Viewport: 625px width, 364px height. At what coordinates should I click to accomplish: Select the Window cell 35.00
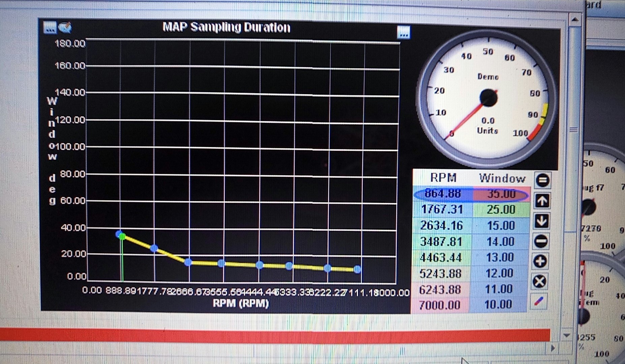pos(501,194)
